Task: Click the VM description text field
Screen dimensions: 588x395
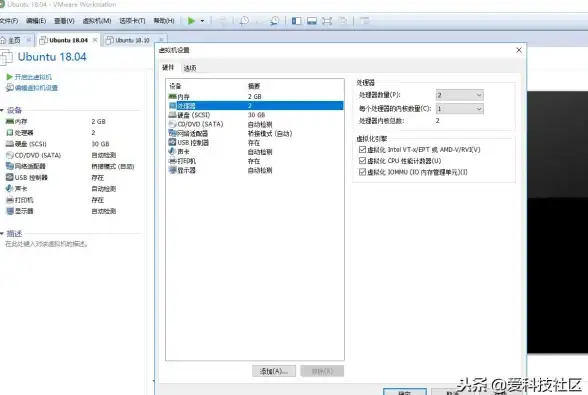Action: (x=46, y=244)
